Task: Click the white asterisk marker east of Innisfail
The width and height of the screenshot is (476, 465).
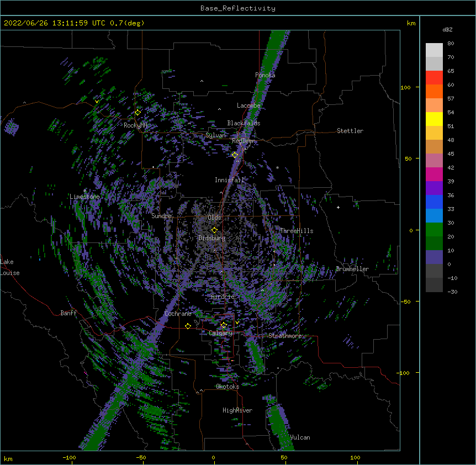Action: coord(277,167)
